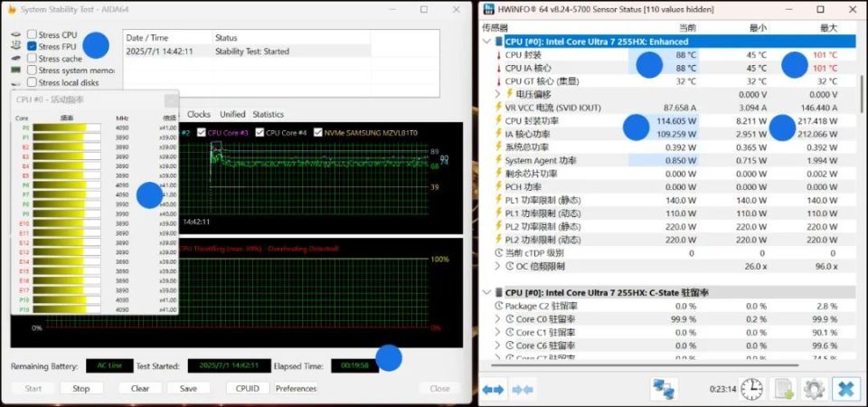
Task: Click the 最大 column header in HWiNFO
Action: [829, 28]
